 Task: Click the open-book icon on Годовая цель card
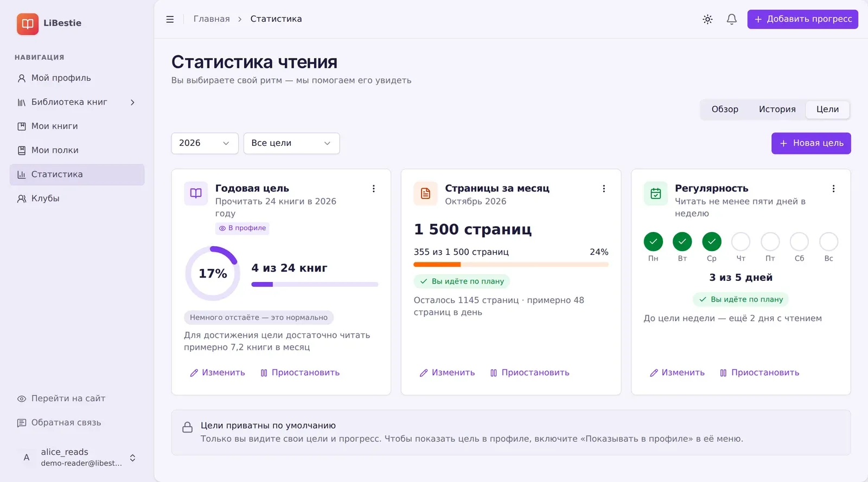(x=196, y=194)
